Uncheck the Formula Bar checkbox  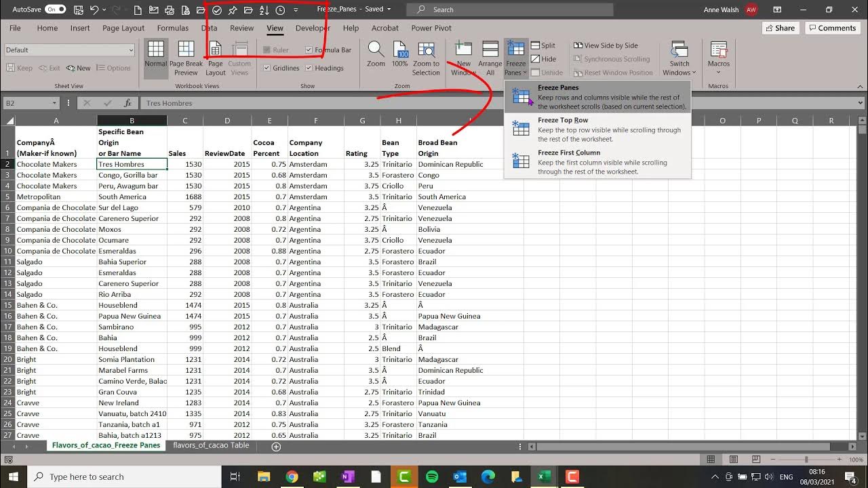click(309, 49)
